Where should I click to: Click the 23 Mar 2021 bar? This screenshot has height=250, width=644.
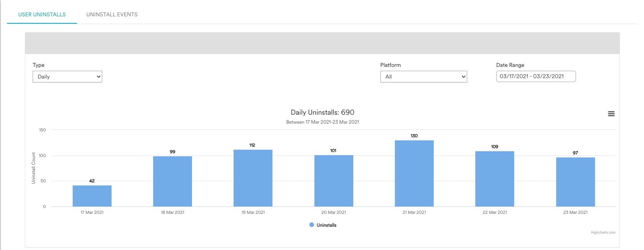(576, 182)
